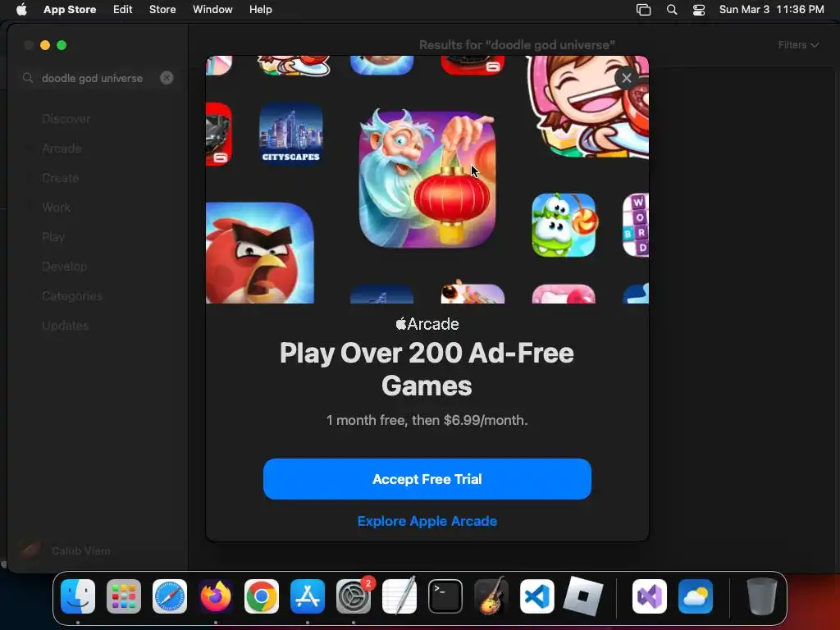The height and width of the screenshot is (630, 840).
Task: Open the Help menu
Action: pos(260,10)
